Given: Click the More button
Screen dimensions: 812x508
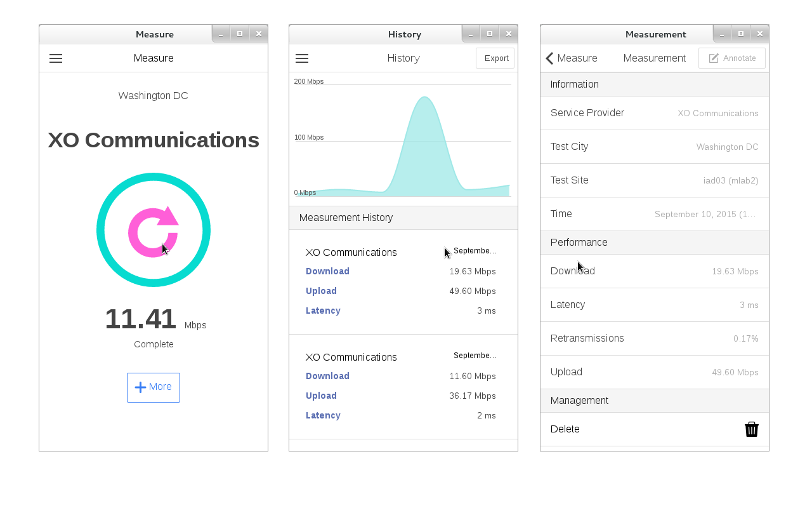Looking at the screenshot, I should pyautogui.click(x=154, y=387).
